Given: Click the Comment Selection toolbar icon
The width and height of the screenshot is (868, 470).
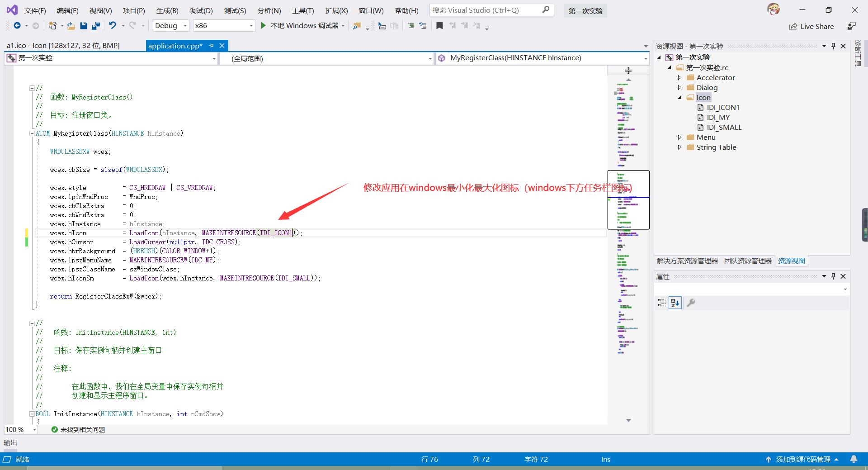Looking at the screenshot, I should 411,26.
